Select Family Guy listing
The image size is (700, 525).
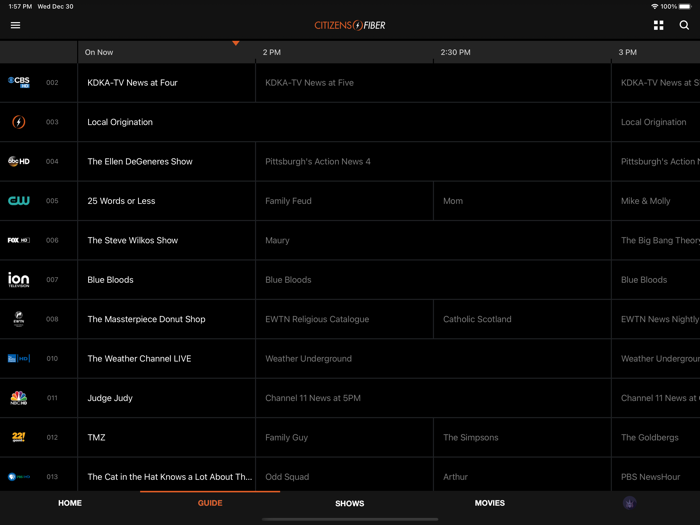coord(344,438)
